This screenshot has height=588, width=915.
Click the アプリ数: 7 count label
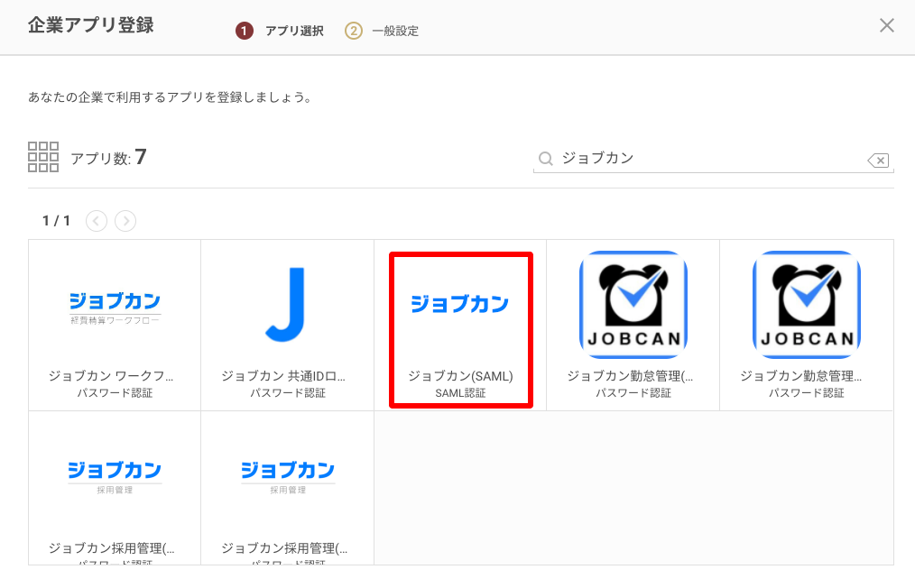click(x=108, y=158)
